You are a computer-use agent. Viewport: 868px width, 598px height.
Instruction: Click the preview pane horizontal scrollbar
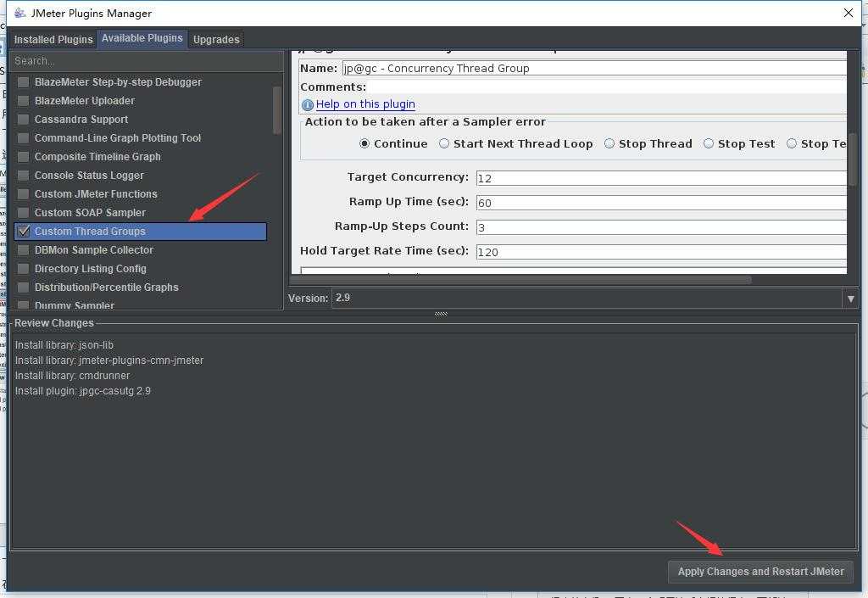[521, 280]
